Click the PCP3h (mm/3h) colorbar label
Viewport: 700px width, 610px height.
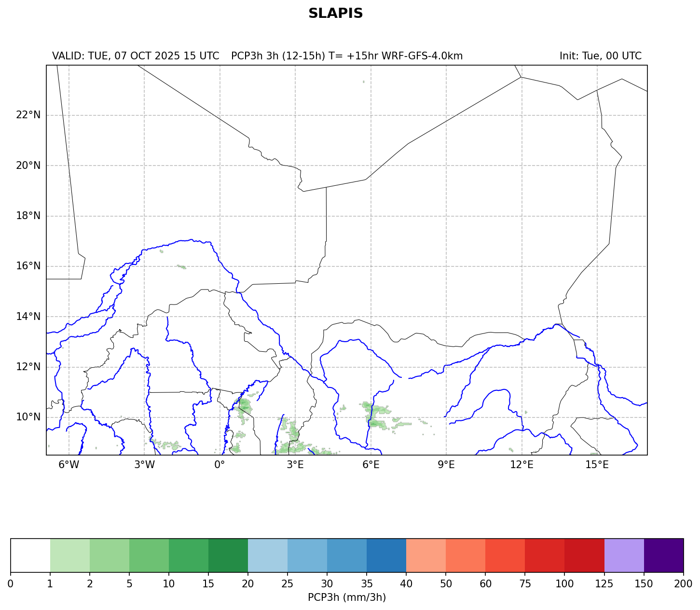coord(346,597)
